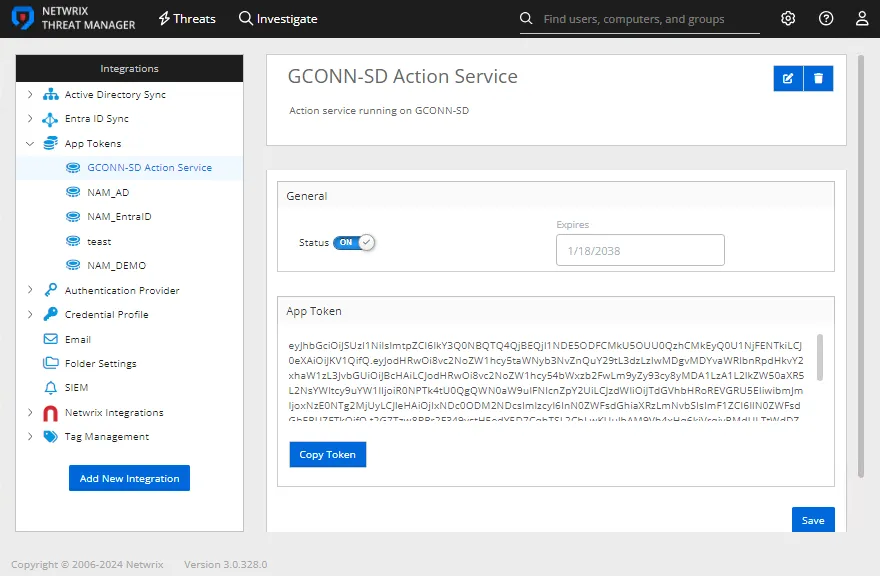The width and height of the screenshot is (880, 576).
Task: Open the Investigate menu
Action: tap(278, 19)
